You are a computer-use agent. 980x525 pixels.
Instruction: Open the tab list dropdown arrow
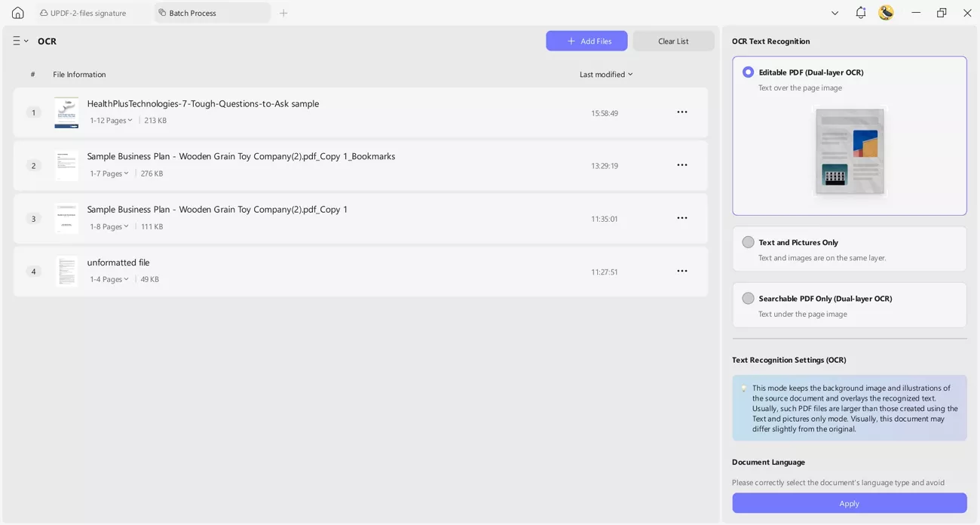click(835, 13)
